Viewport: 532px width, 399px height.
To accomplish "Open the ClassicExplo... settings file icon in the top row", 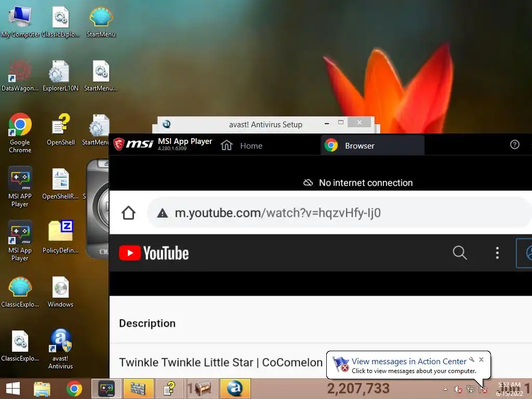I will (x=60, y=21).
